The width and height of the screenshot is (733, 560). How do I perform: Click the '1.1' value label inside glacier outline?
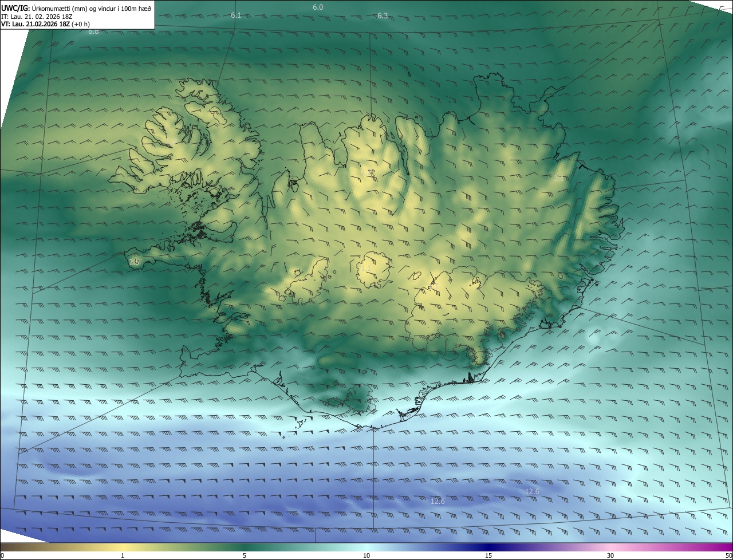click(x=365, y=268)
